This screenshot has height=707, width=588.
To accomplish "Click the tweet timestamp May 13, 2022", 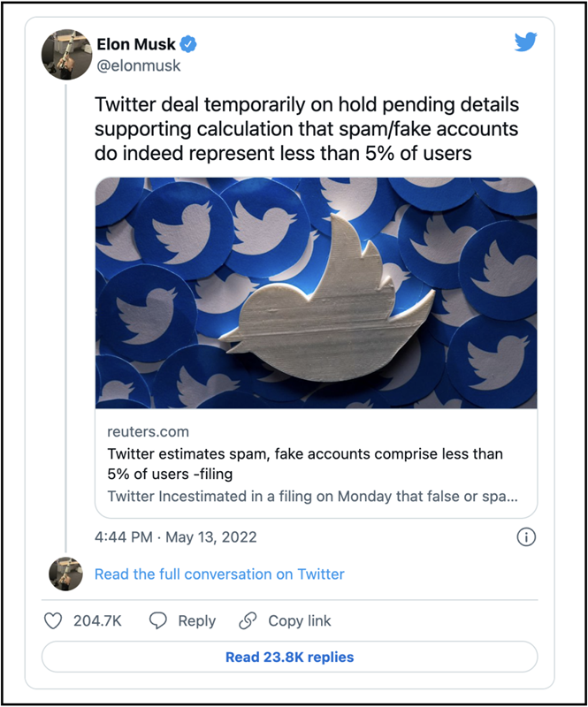I will [174, 536].
